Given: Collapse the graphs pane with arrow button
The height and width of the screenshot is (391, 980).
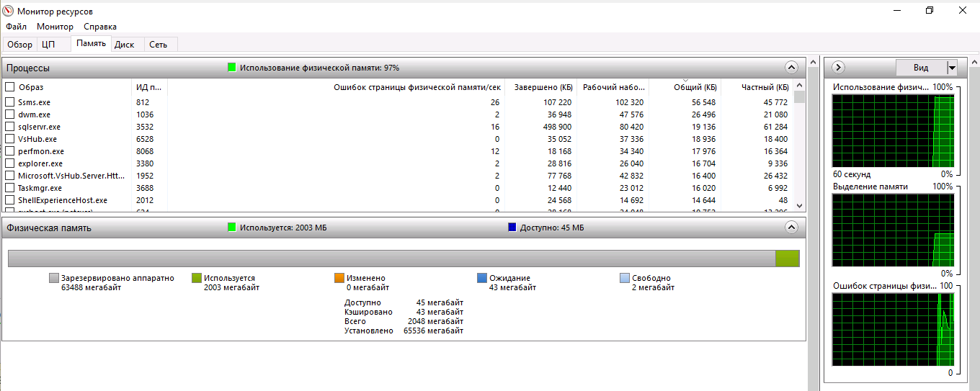Looking at the screenshot, I should (x=838, y=67).
